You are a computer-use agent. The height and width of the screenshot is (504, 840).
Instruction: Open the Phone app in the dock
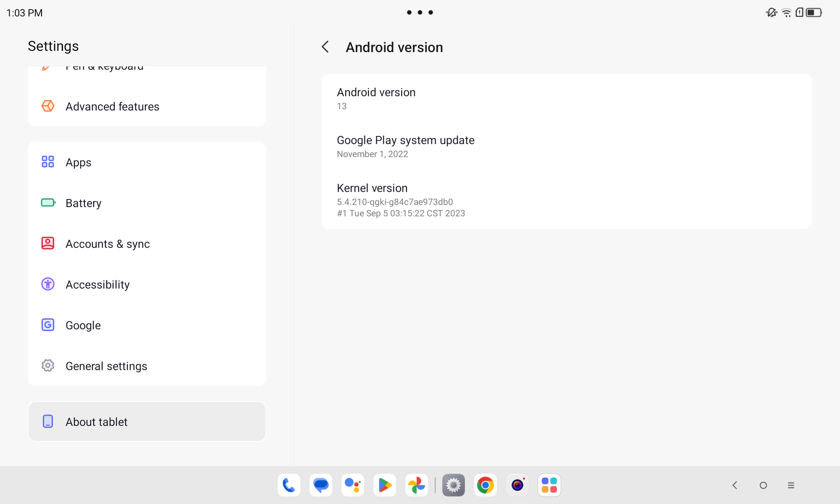pyautogui.click(x=289, y=485)
